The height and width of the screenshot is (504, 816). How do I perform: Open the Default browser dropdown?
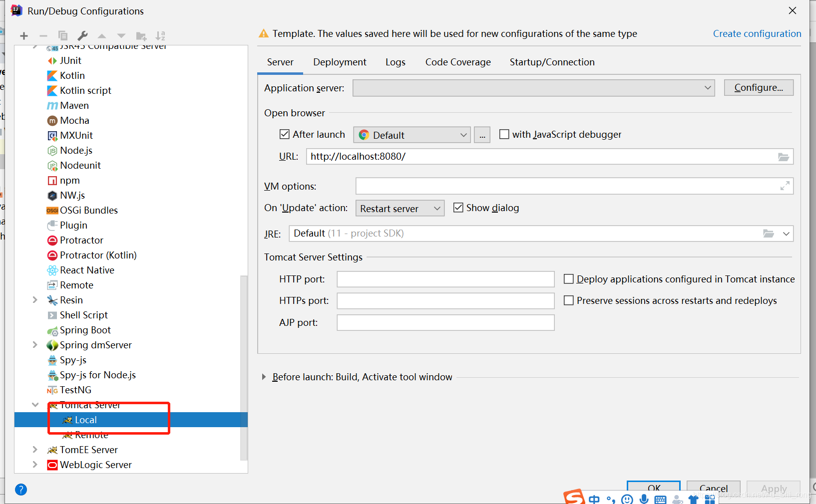pyautogui.click(x=412, y=135)
